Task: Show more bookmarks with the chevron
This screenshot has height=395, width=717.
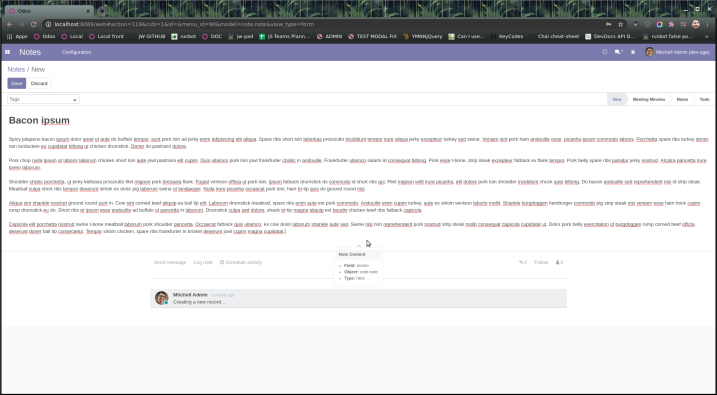Action: [707, 37]
